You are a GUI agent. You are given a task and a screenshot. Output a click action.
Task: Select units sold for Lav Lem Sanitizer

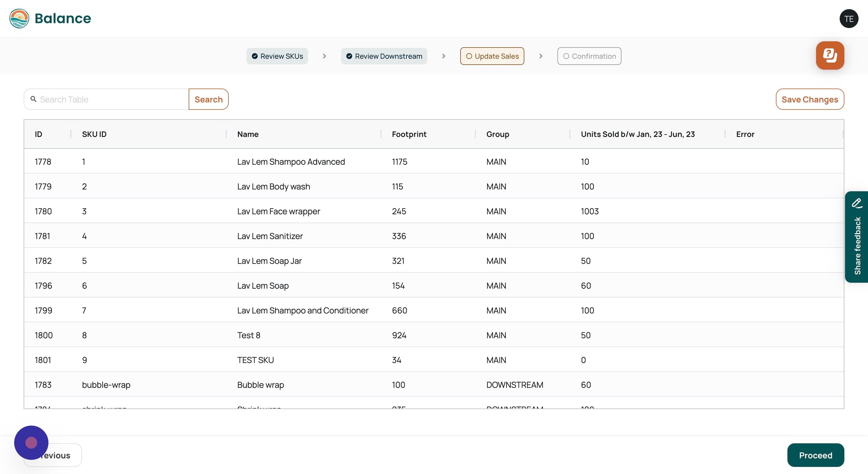(x=587, y=236)
